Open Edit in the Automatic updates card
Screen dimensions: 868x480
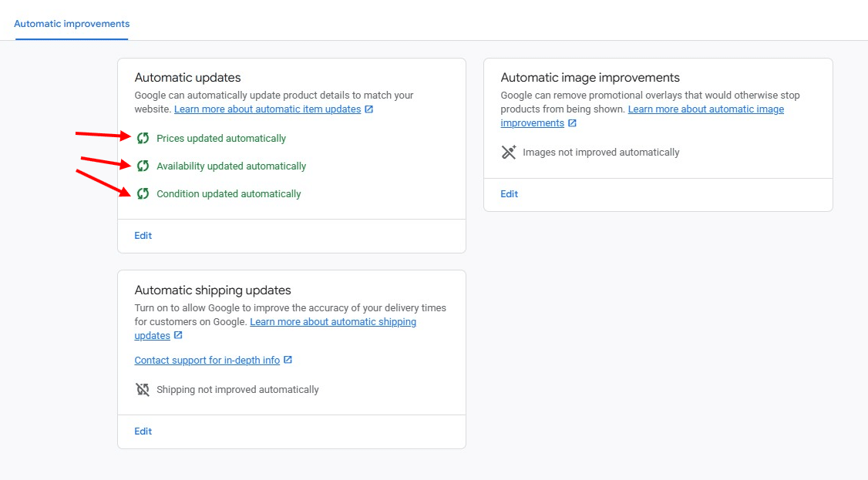[143, 235]
